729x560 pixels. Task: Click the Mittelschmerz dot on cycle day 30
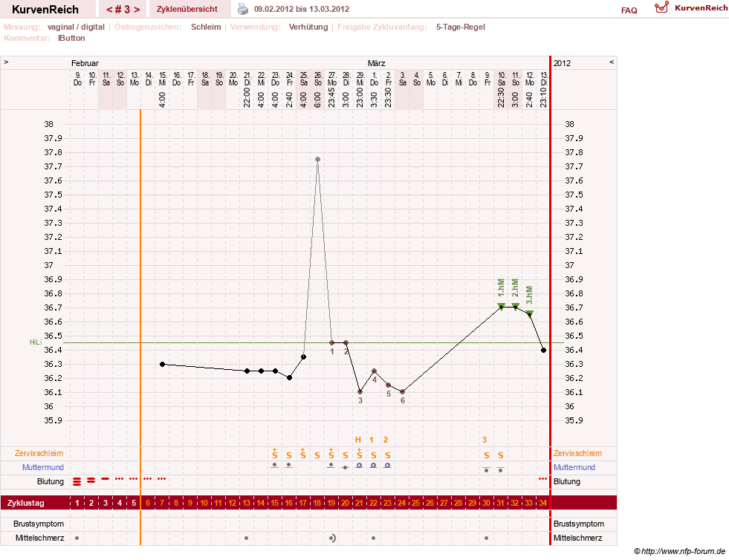tap(486, 538)
